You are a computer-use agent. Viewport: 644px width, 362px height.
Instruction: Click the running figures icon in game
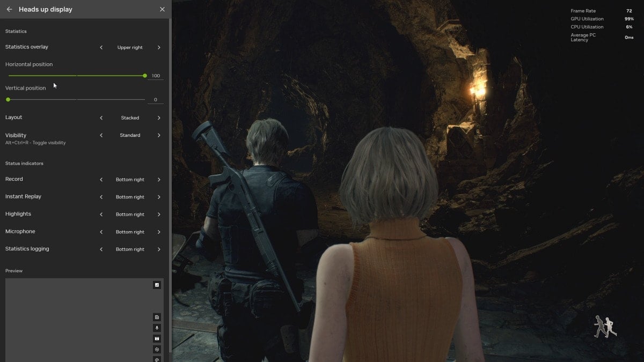[x=605, y=327]
